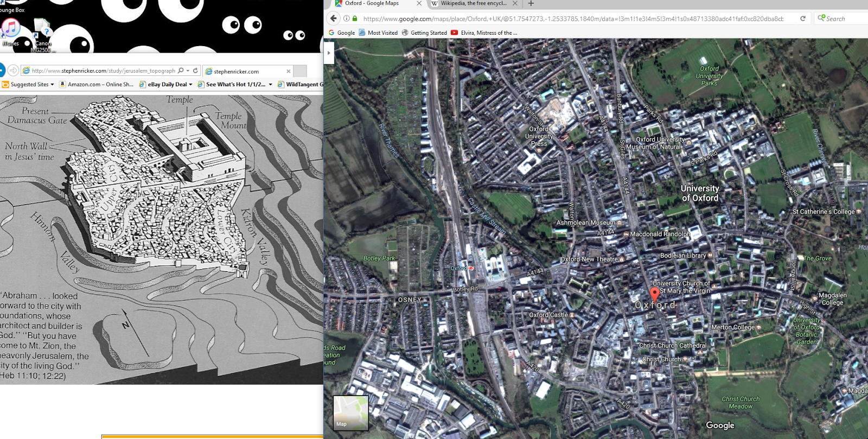Click the Internet Explorer address bar URL

coord(103,71)
